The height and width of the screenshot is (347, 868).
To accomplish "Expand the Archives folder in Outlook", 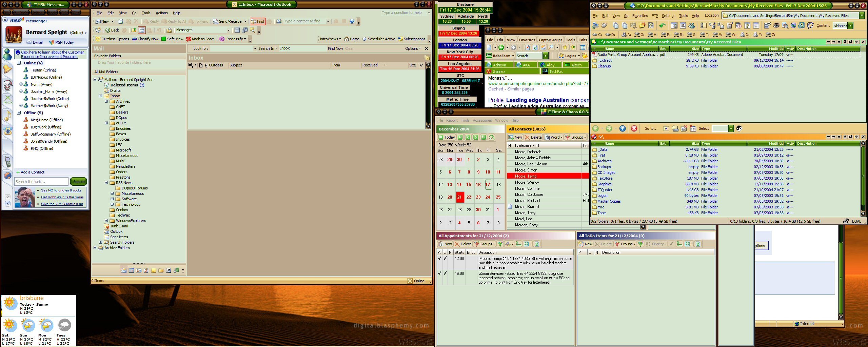I will 106,101.
